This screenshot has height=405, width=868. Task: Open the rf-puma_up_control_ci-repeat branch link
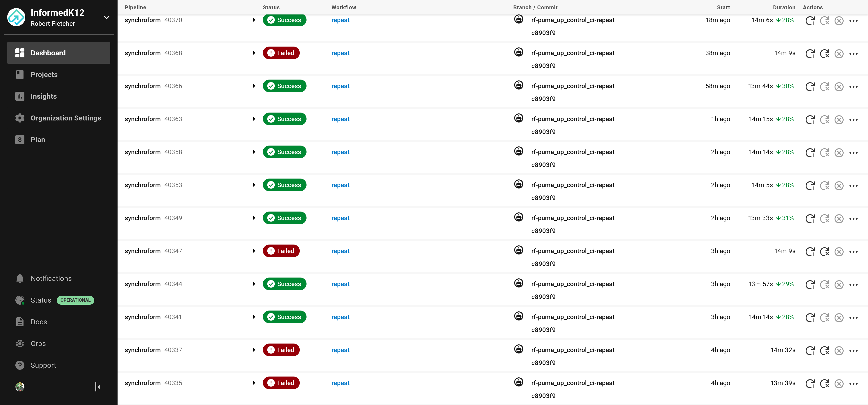click(573, 20)
